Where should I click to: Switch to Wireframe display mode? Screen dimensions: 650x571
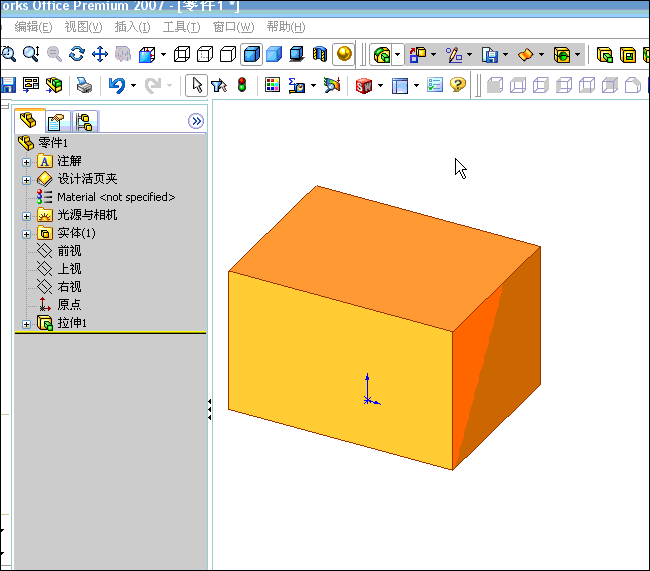(182, 54)
